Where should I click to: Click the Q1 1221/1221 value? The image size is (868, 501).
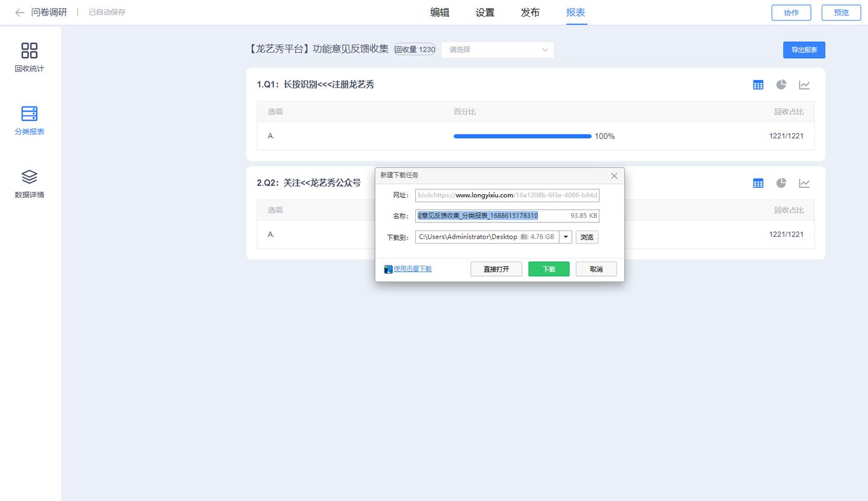click(786, 136)
